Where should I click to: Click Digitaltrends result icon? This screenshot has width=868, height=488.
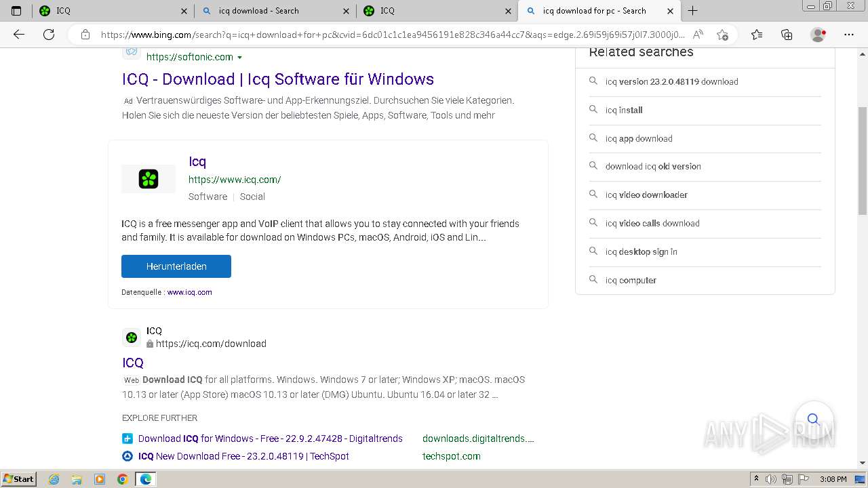(127, 439)
